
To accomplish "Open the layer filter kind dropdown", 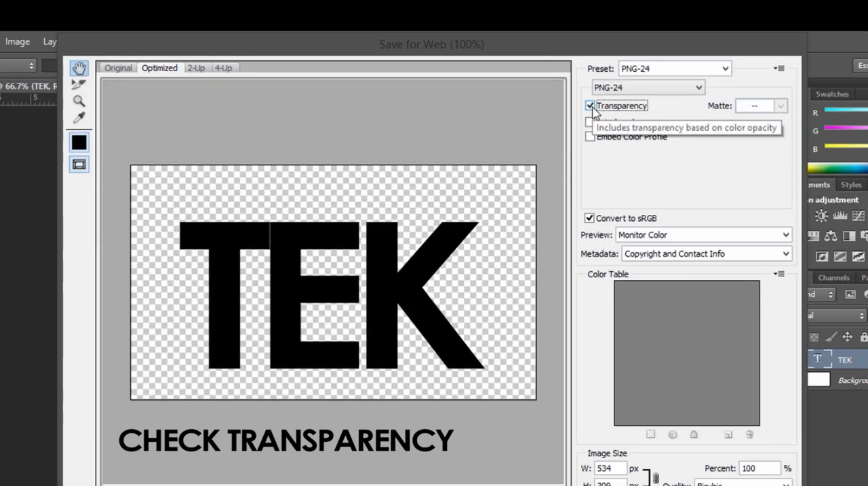I will click(821, 295).
